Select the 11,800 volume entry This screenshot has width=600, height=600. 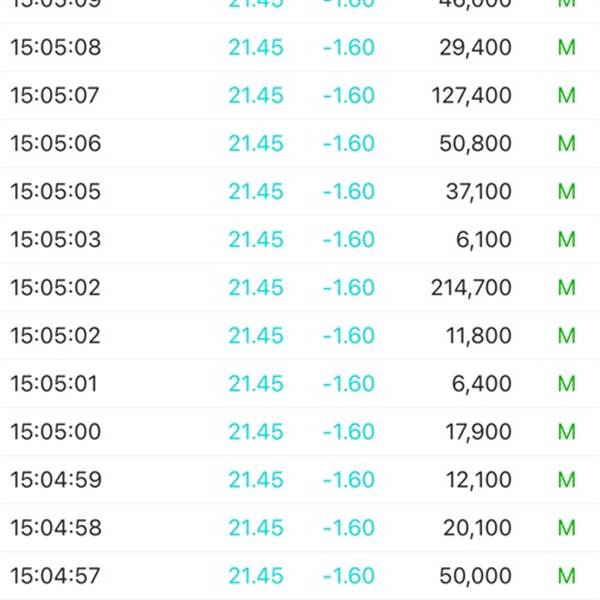click(x=478, y=336)
